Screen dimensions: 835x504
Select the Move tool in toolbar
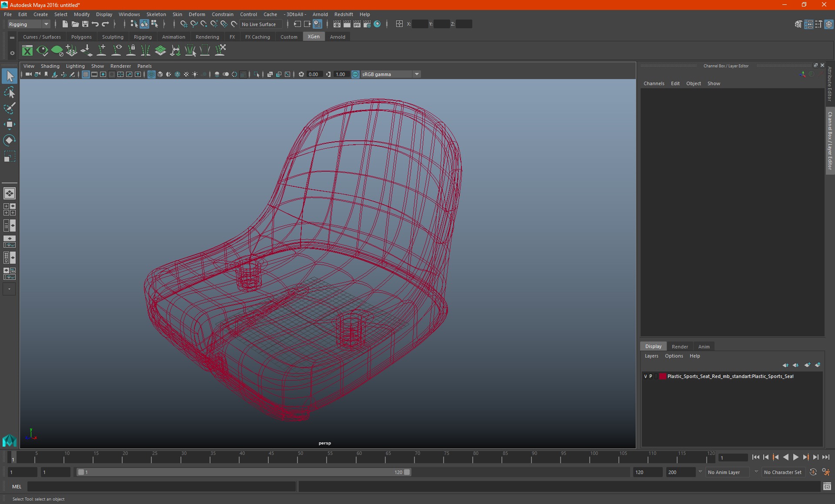(x=9, y=120)
